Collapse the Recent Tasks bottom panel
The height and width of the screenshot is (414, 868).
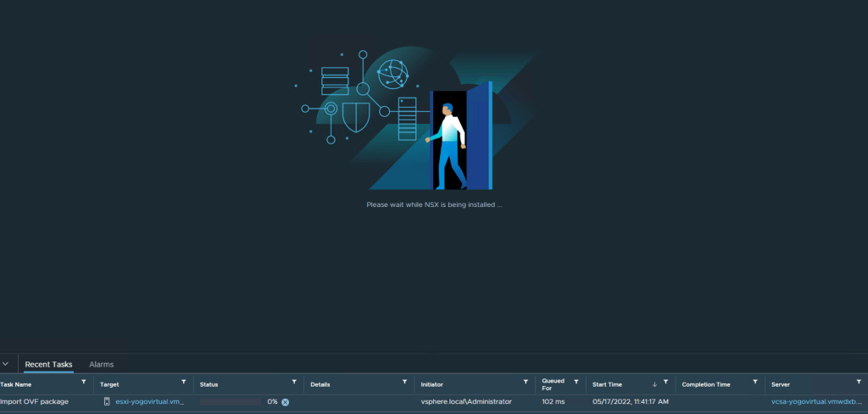coord(6,364)
